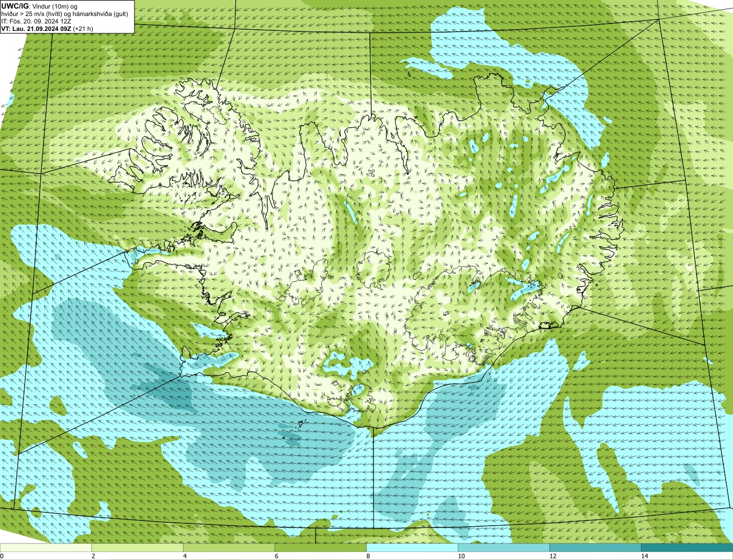The width and height of the screenshot is (733, 560).
Task: Click the legend scale label "12"
Action: coord(553,556)
